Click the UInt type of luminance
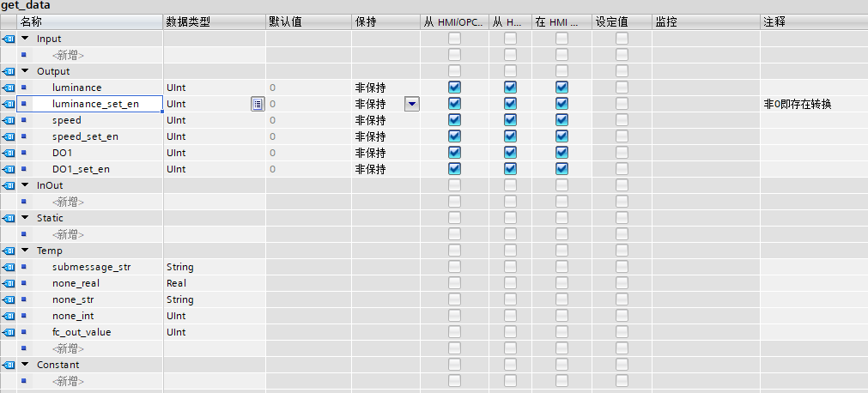 point(176,88)
